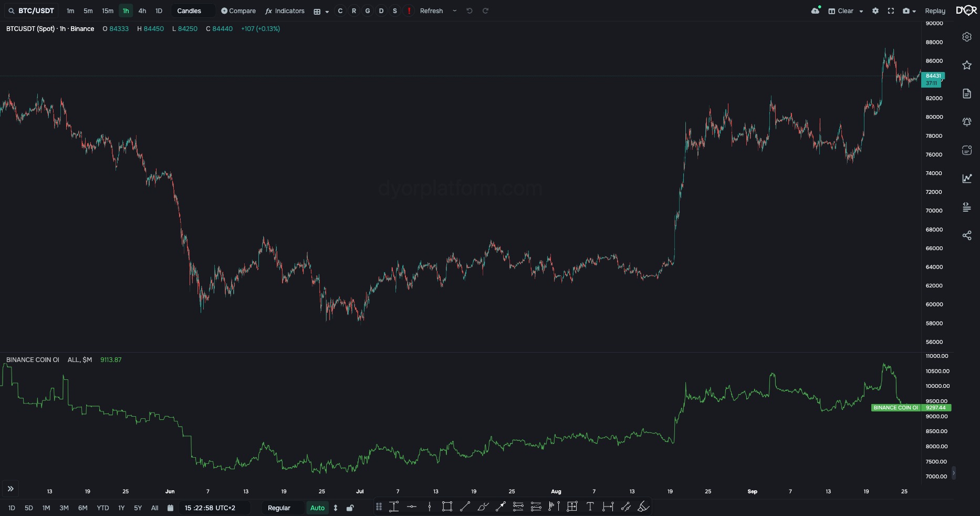Viewport: 980px width, 516px height.
Task: Open the share icon in right sidebar
Action: pyautogui.click(x=966, y=235)
